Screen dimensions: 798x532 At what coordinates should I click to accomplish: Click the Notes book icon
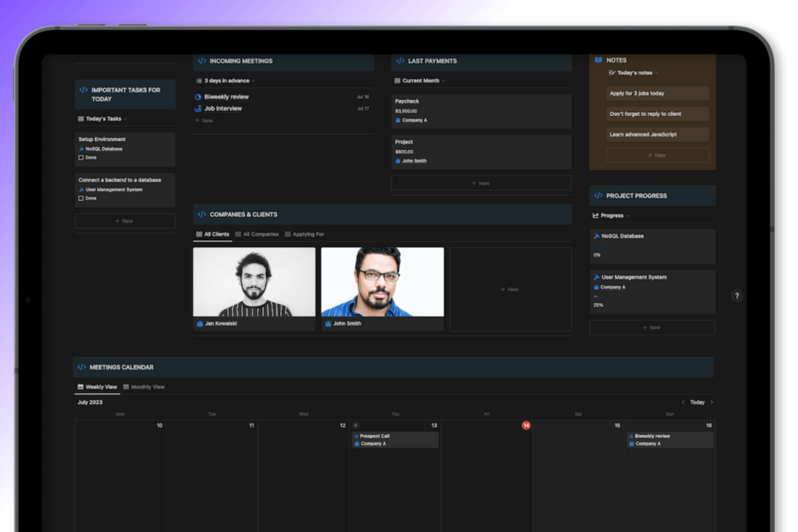pyautogui.click(x=599, y=60)
